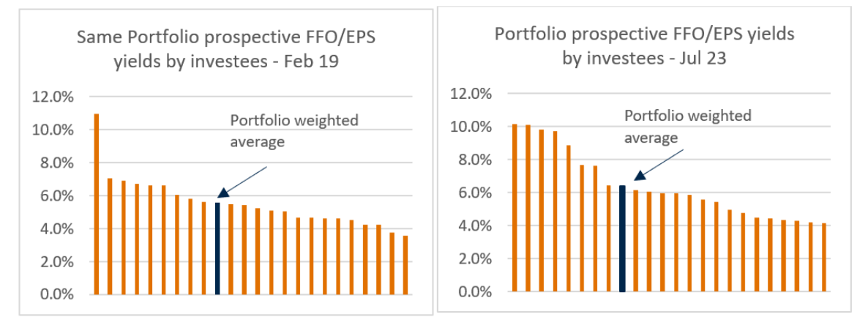The width and height of the screenshot is (868, 317).
Task: Click the 12.0% axis label in Jul 23 chart
Action: coord(469,94)
